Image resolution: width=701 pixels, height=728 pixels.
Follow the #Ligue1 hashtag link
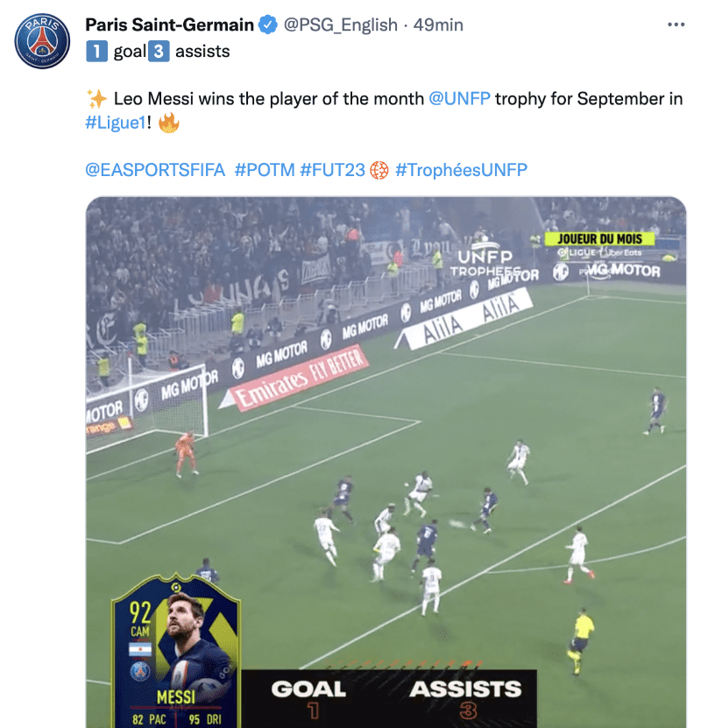(x=116, y=123)
